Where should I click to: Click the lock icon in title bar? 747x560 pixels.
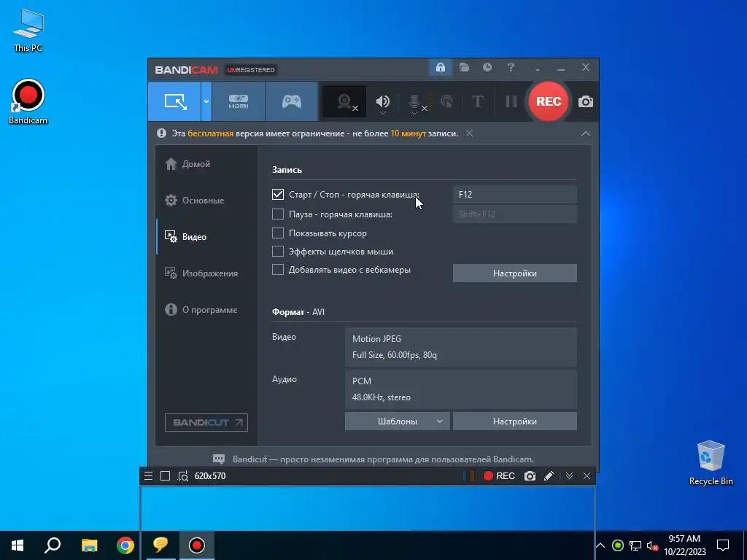440,68
